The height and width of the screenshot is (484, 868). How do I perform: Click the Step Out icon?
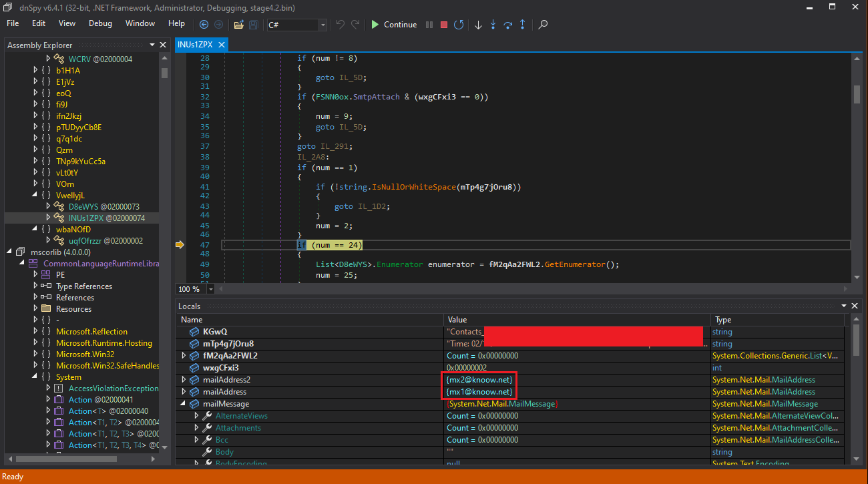coord(522,25)
